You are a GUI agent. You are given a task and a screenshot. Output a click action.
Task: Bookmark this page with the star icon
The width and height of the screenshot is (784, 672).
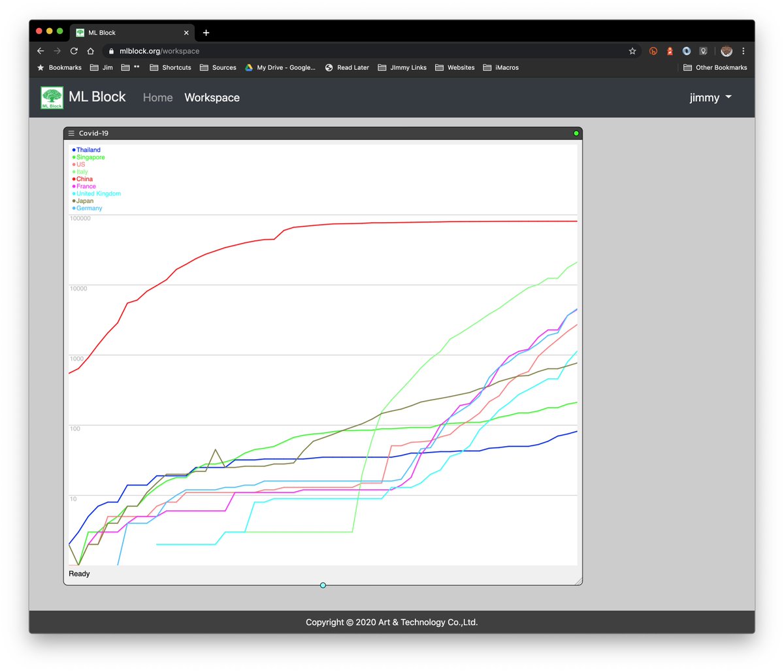click(x=632, y=51)
